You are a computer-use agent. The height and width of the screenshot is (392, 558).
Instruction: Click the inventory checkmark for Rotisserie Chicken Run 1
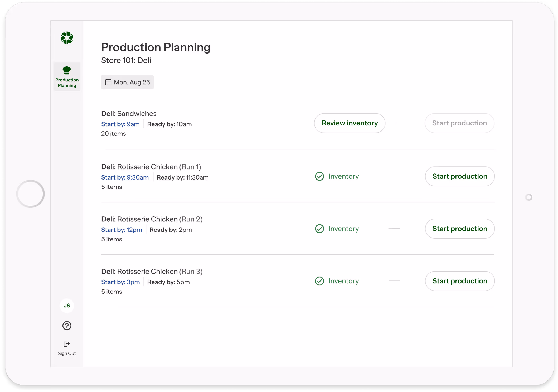click(x=319, y=176)
